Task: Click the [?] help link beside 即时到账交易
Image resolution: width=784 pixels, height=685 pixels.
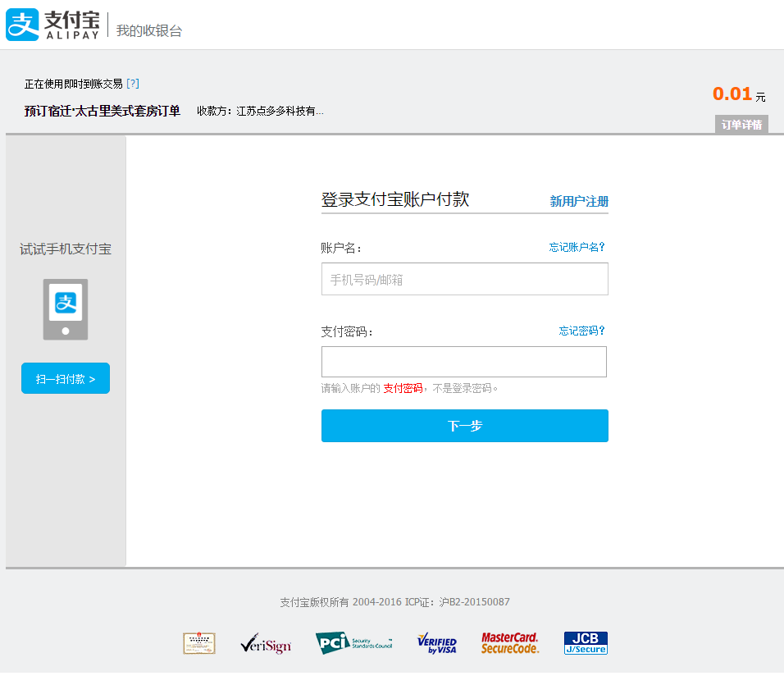Action: point(133,84)
